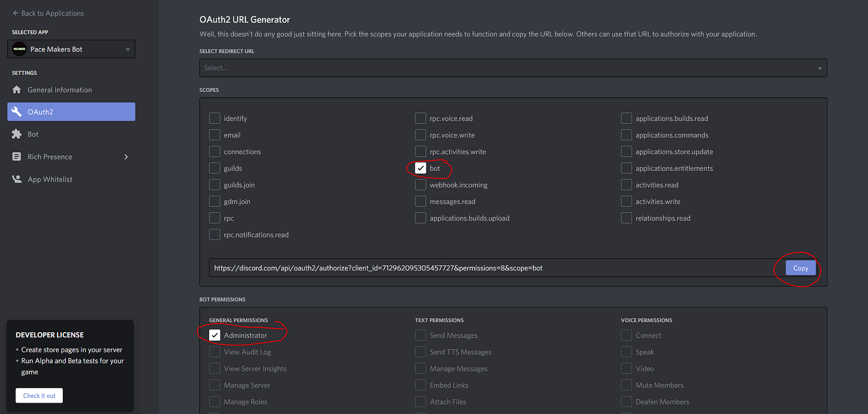Enable the email scope checkbox
The image size is (868, 414).
coord(215,135)
